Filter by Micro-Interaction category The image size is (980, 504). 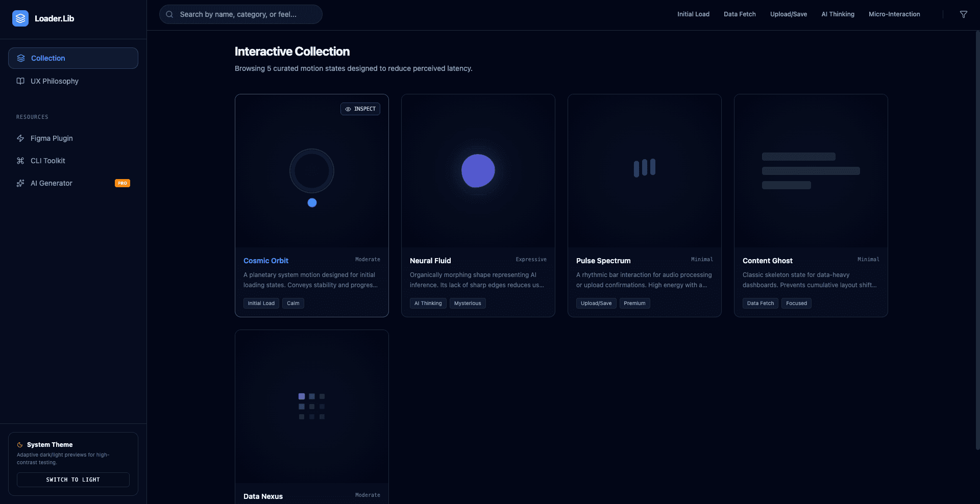point(894,14)
